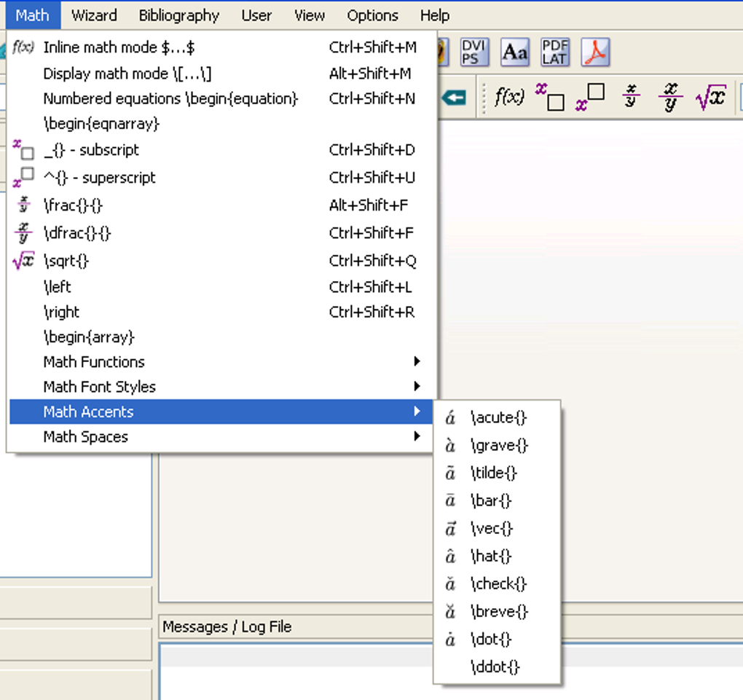Expand the Math Functions submenu
Screen dimensions: 743x700
click(x=221, y=362)
